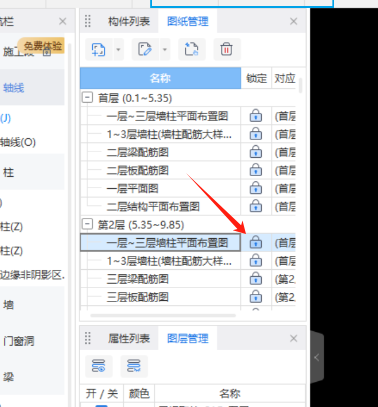378x407 pixels.
Task: Click the 免费体验 badge near 施工段
Action: [x=42, y=46]
